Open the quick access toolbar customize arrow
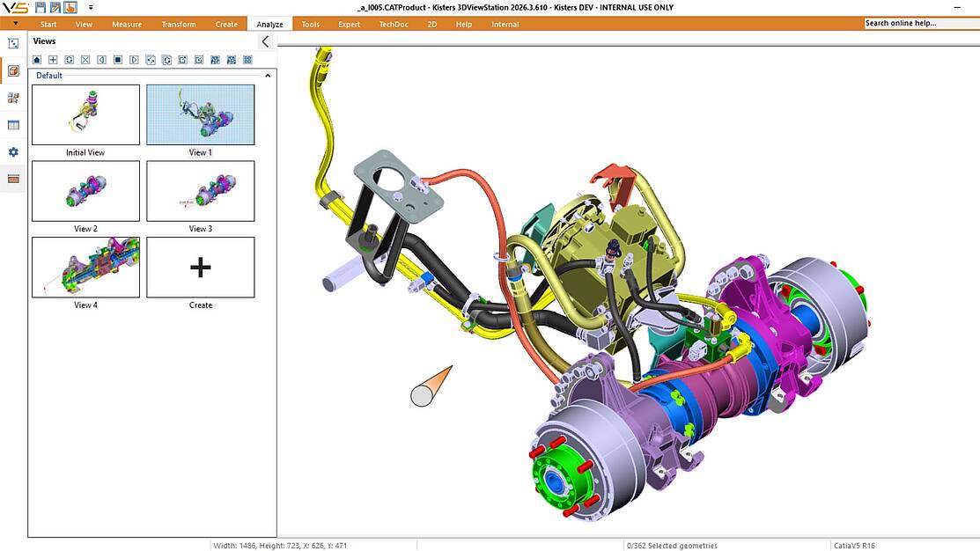980x551 pixels. coord(91,8)
